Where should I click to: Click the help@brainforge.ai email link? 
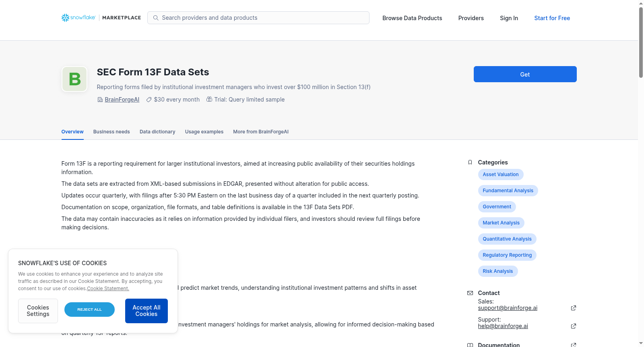click(503, 326)
